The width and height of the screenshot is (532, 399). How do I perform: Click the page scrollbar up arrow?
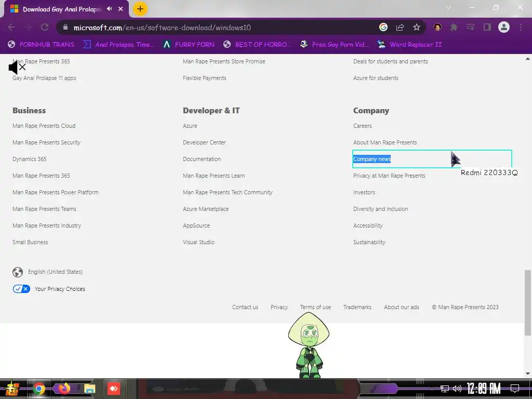pos(528,59)
